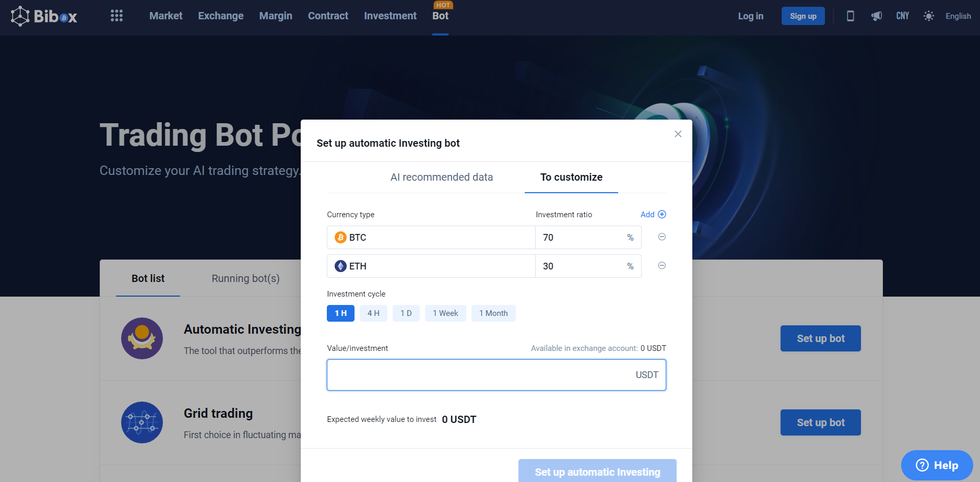
Task: Click the Automatic Investing bot icon
Action: click(x=142, y=338)
